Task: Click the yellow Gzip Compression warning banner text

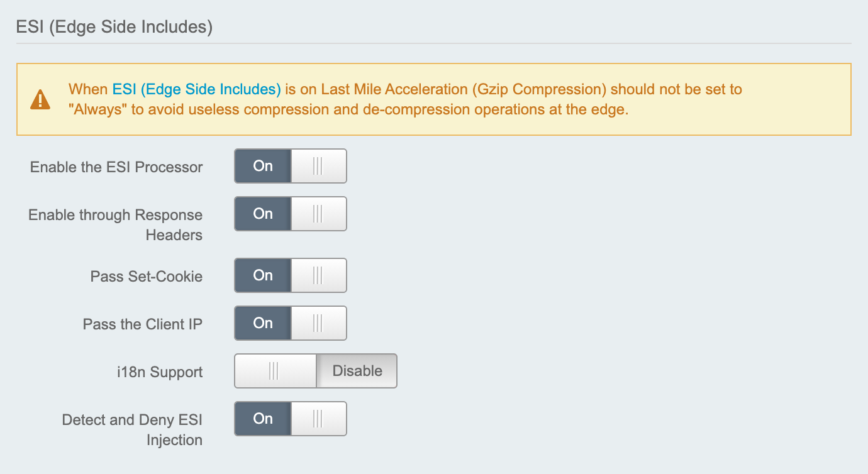Action: [x=406, y=99]
